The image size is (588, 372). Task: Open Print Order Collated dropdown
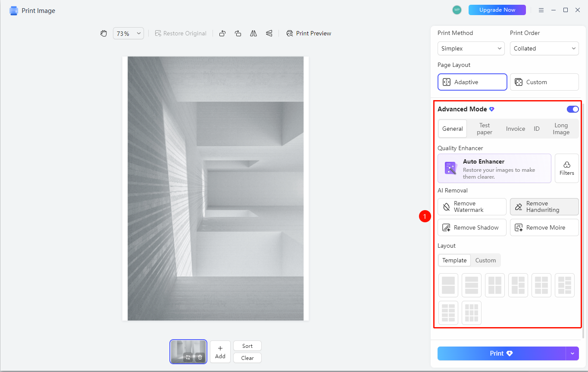(x=544, y=48)
